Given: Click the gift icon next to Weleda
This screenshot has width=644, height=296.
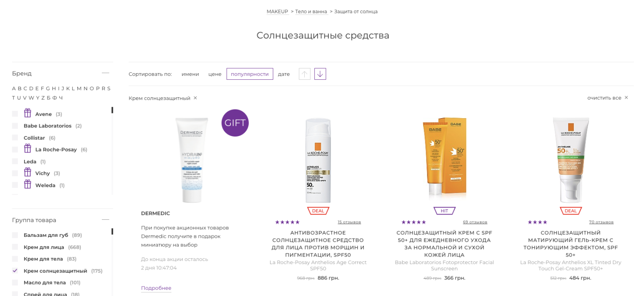Looking at the screenshot, I should pyautogui.click(x=28, y=184).
